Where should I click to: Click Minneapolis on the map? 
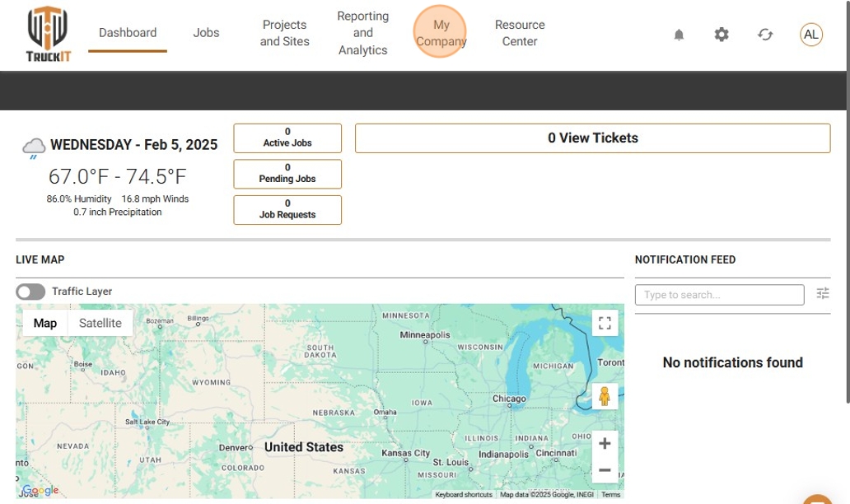pyautogui.click(x=425, y=335)
